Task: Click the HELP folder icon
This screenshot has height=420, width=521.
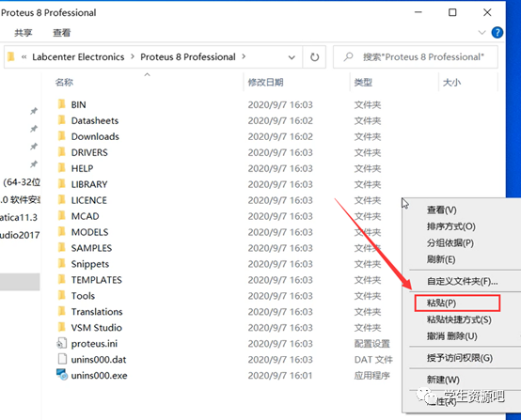Action: (x=61, y=168)
